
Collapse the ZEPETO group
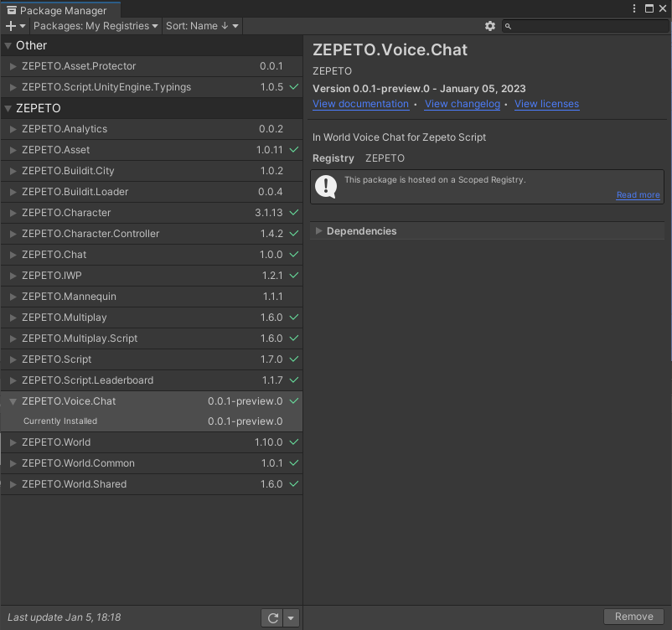point(8,108)
